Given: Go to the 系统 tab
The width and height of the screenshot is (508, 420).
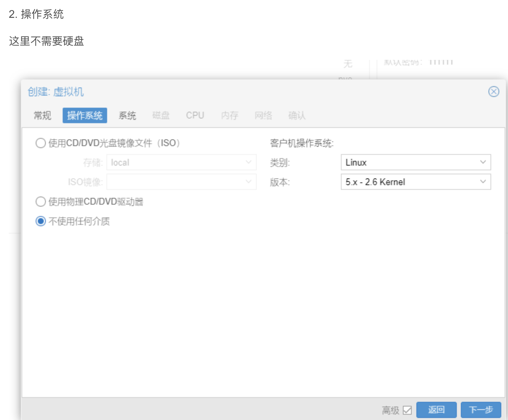Looking at the screenshot, I should tap(127, 115).
